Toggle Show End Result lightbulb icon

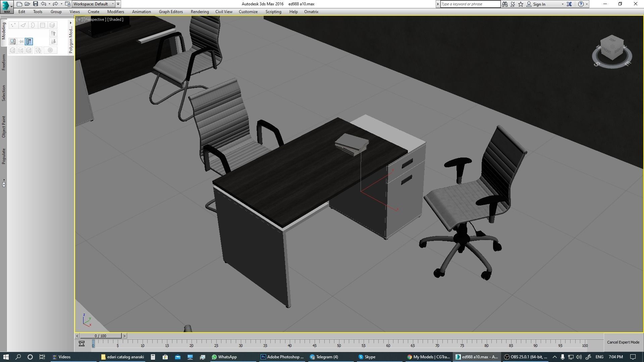[13, 42]
